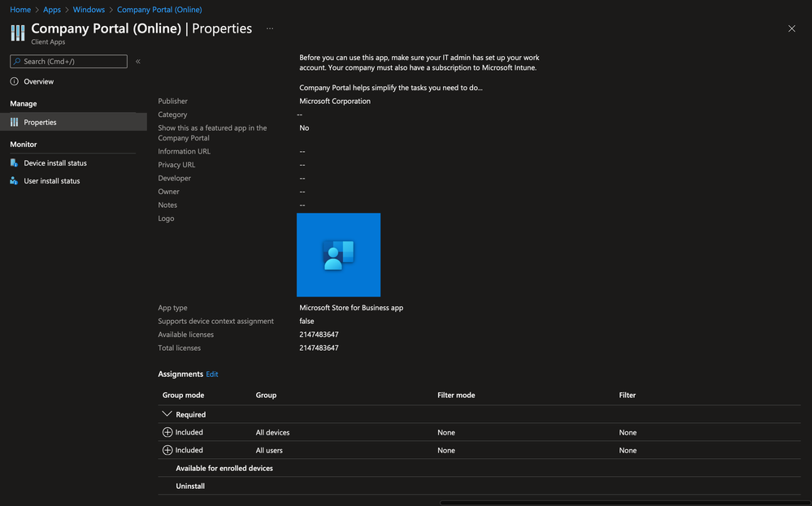Open User install status
The image size is (812, 506).
tap(52, 181)
